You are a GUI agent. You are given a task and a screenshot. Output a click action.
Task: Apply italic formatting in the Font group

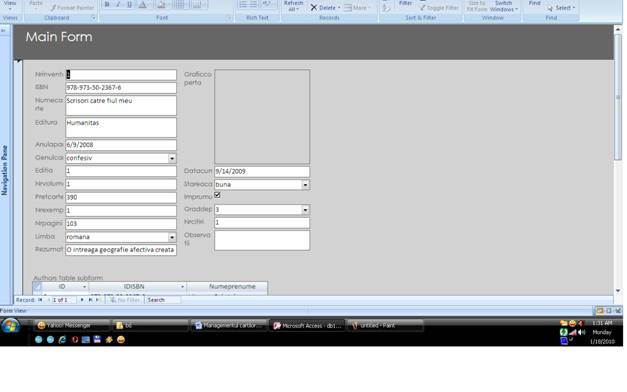pos(118,4)
